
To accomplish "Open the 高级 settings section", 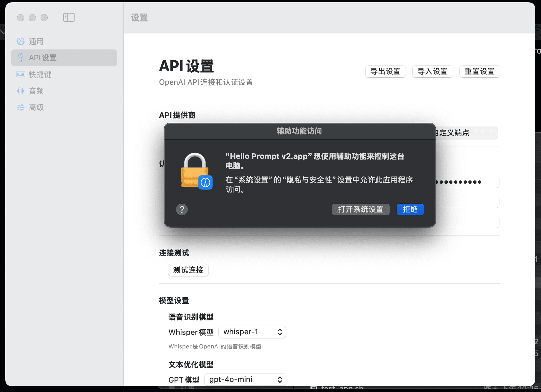I will coord(64,107).
